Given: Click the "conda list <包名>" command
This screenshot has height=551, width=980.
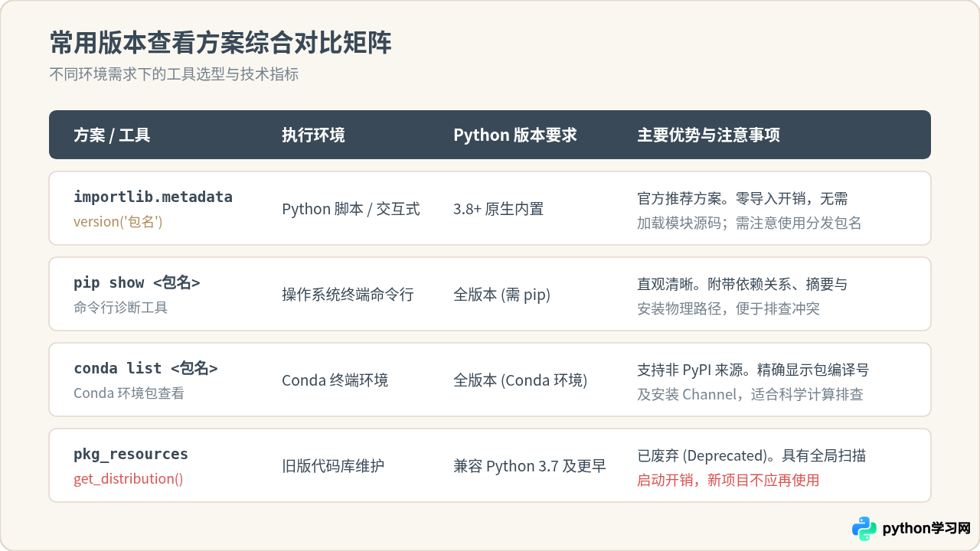Looking at the screenshot, I should pos(145,369).
